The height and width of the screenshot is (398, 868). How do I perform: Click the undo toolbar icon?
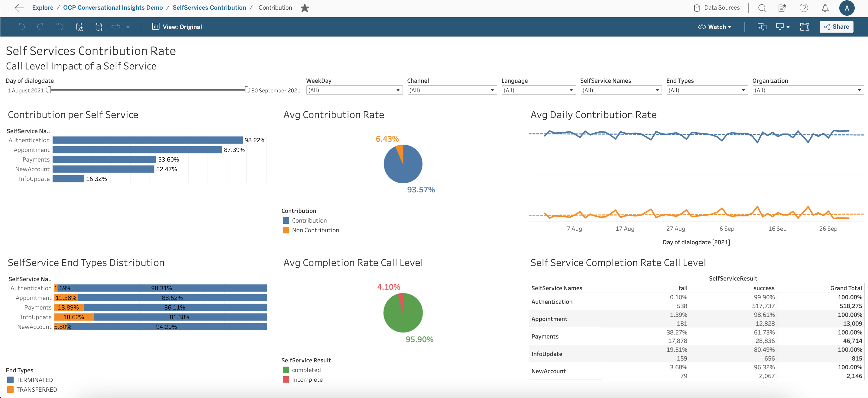tap(21, 27)
